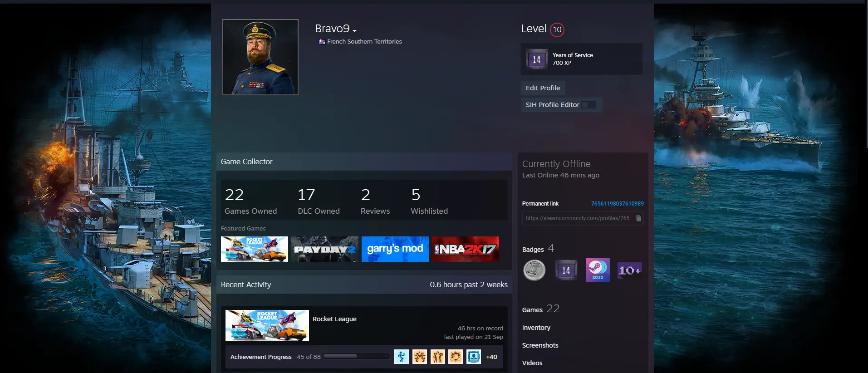Show the +40 more achievements
Screen dimensions: 868x373
(491, 357)
